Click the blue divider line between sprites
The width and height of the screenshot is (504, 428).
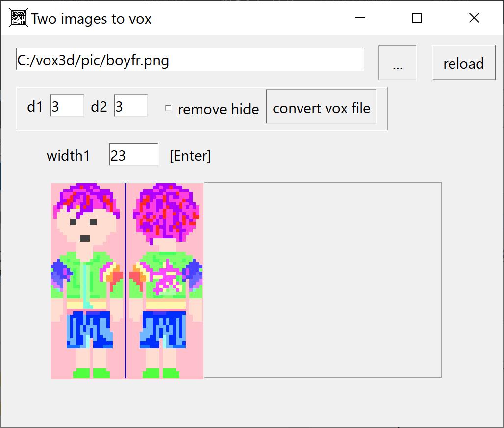point(126,280)
